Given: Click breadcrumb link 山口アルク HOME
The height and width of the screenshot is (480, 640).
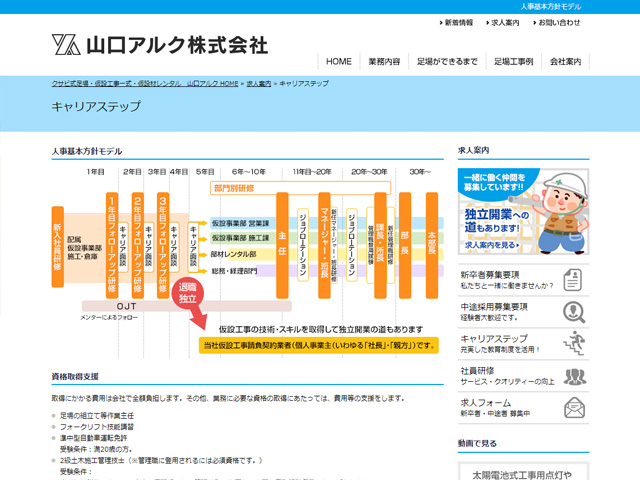Looking at the screenshot, I should pos(145,84).
